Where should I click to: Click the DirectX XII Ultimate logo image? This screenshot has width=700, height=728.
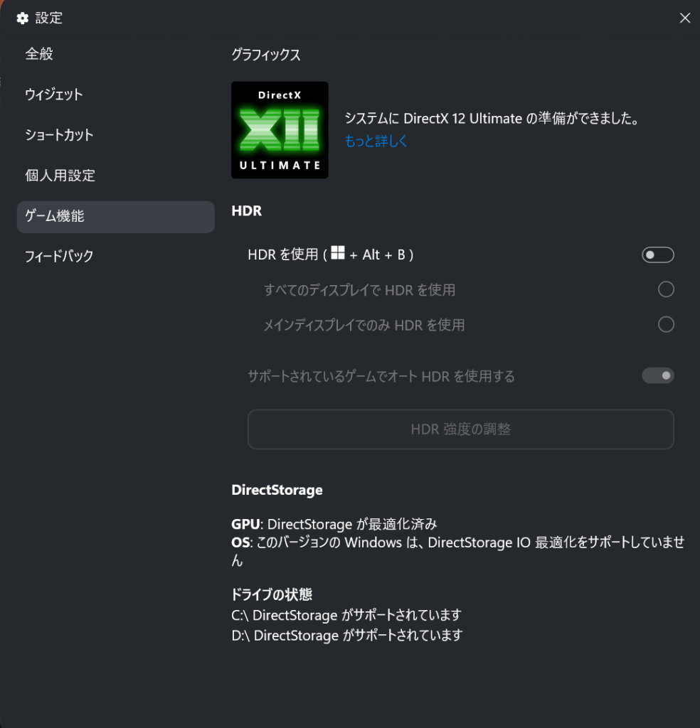[x=280, y=130]
